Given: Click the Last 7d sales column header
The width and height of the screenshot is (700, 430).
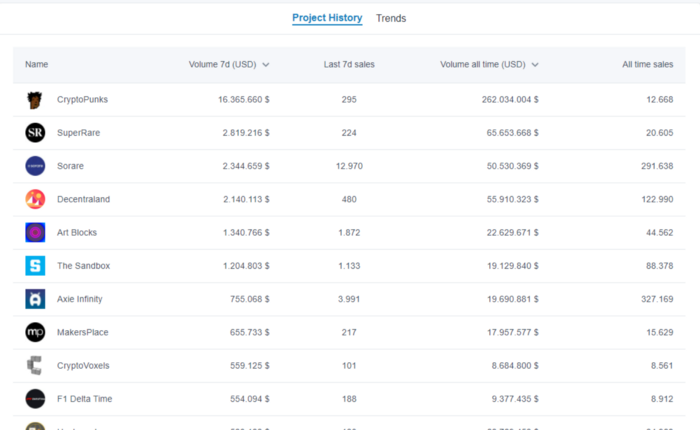Looking at the screenshot, I should pos(349,64).
